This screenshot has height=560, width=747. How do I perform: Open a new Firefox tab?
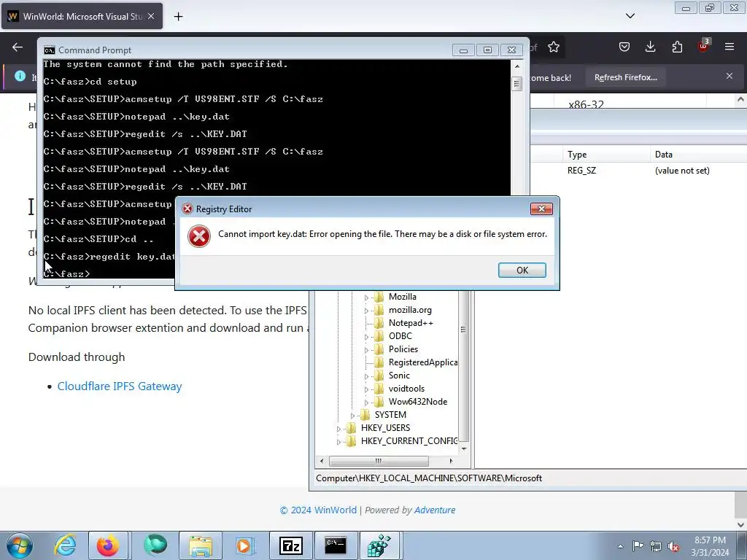[178, 17]
